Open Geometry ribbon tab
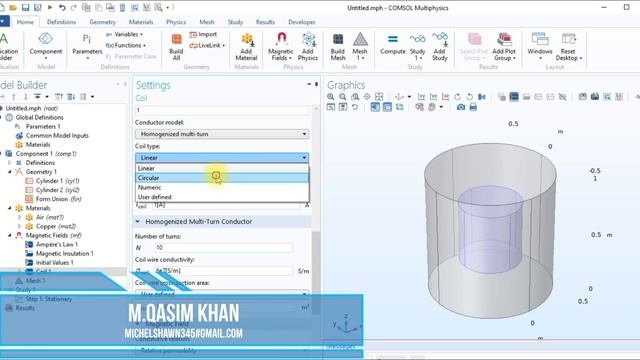The image size is (640, 360). 102,22
